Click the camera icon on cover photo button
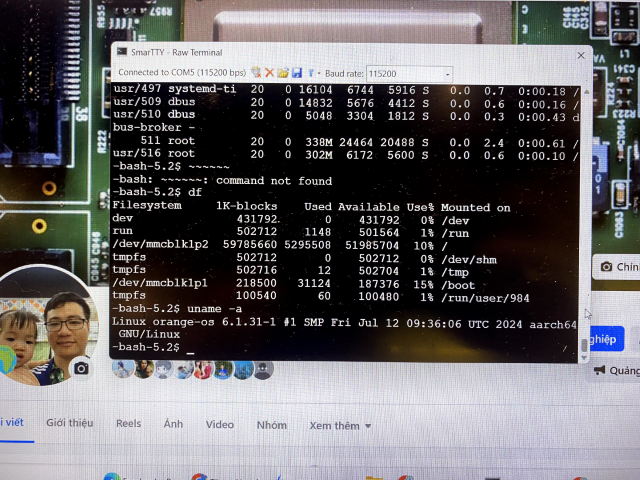640x480 pixels. (606, 267)
